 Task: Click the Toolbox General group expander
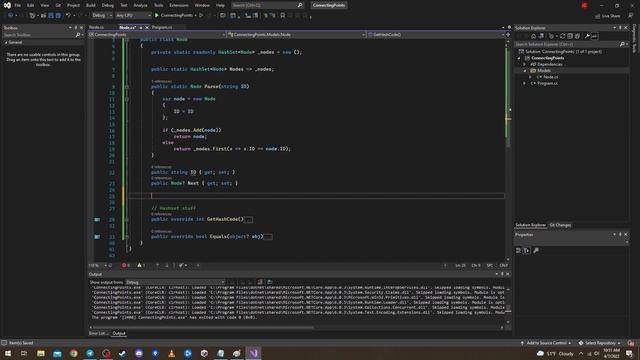click(6, 42)
